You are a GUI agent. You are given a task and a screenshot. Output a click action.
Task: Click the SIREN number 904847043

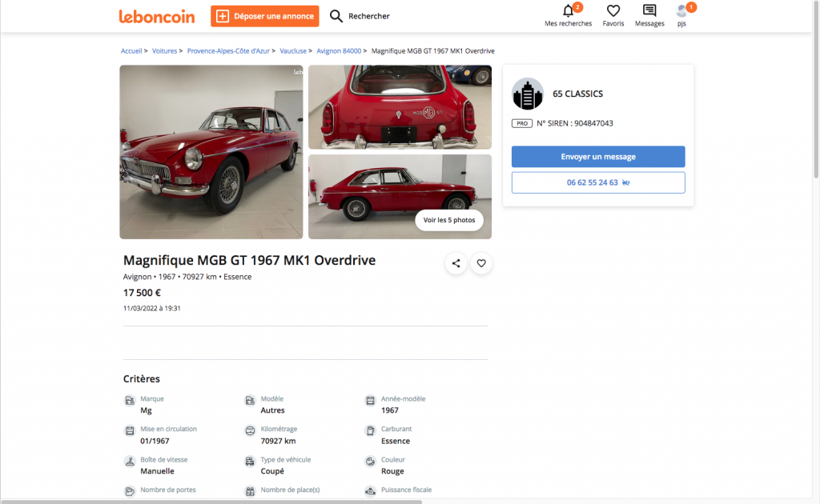coord(593,123)
